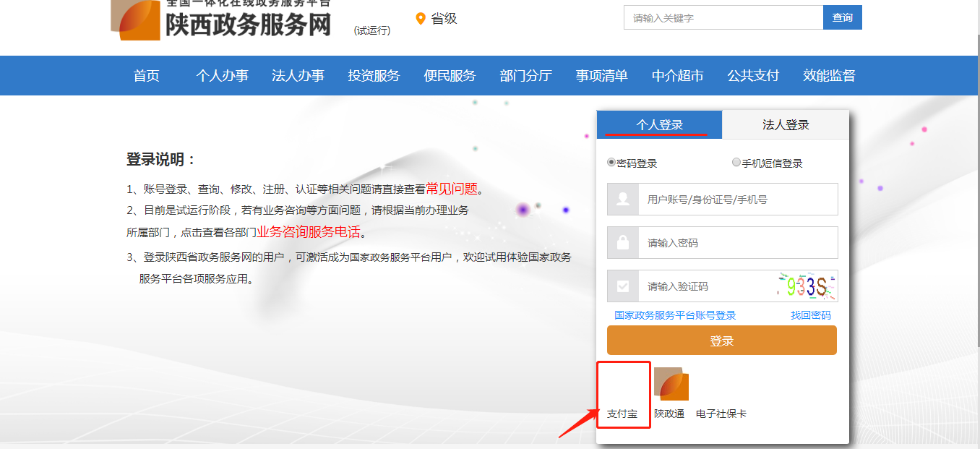
Task: Click the orange location pin icon
Action: pyautogui.click(x=421, y=19)
